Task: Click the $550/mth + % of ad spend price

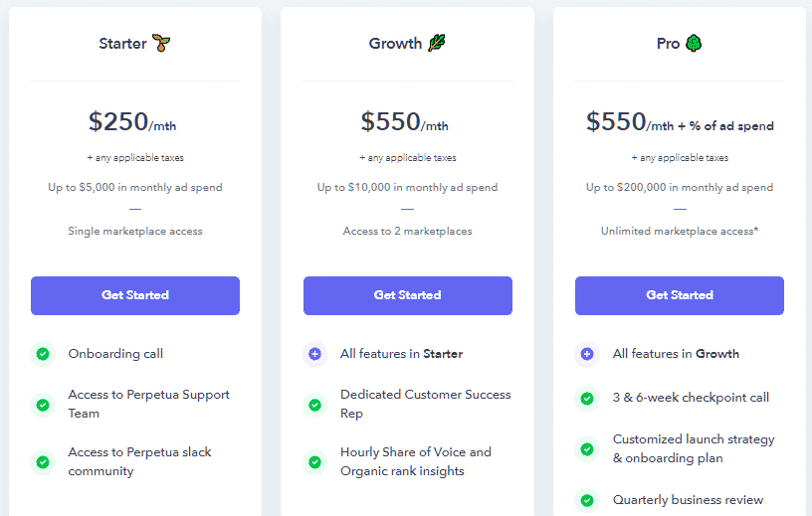Action: [x=680, y=122]
